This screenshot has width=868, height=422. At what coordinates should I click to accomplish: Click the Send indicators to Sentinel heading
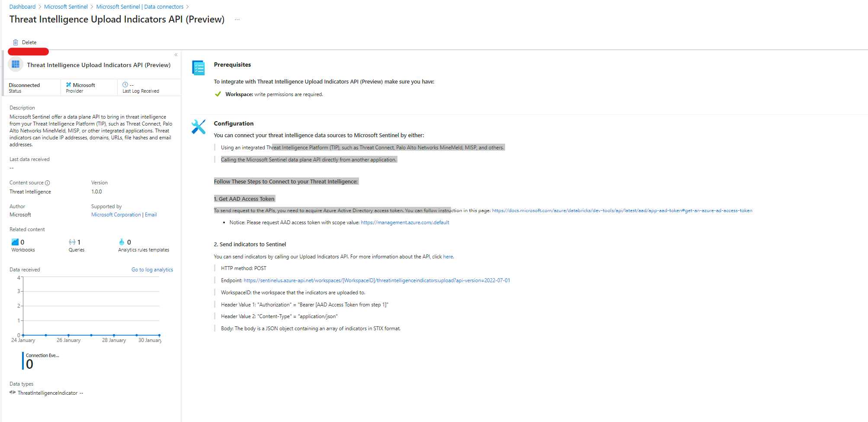[x=250, y=245]
